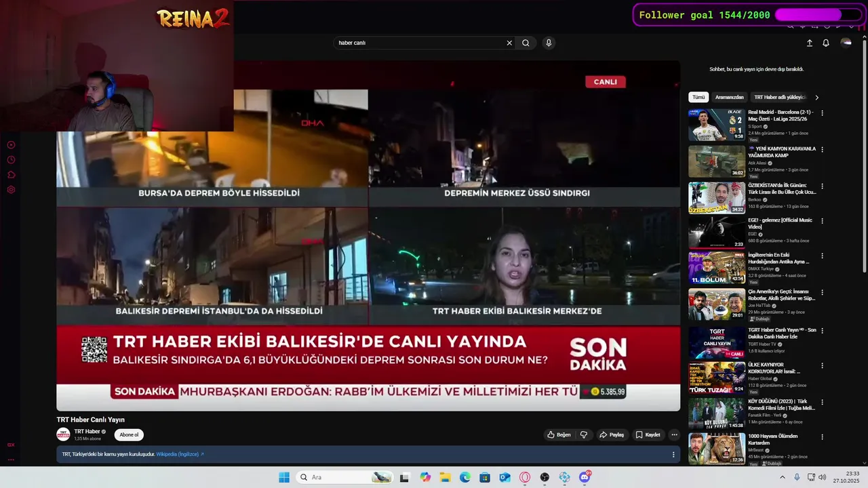868x488 pixels.
Task: Show hidden tray icons chevron
Action: (783, 477)
